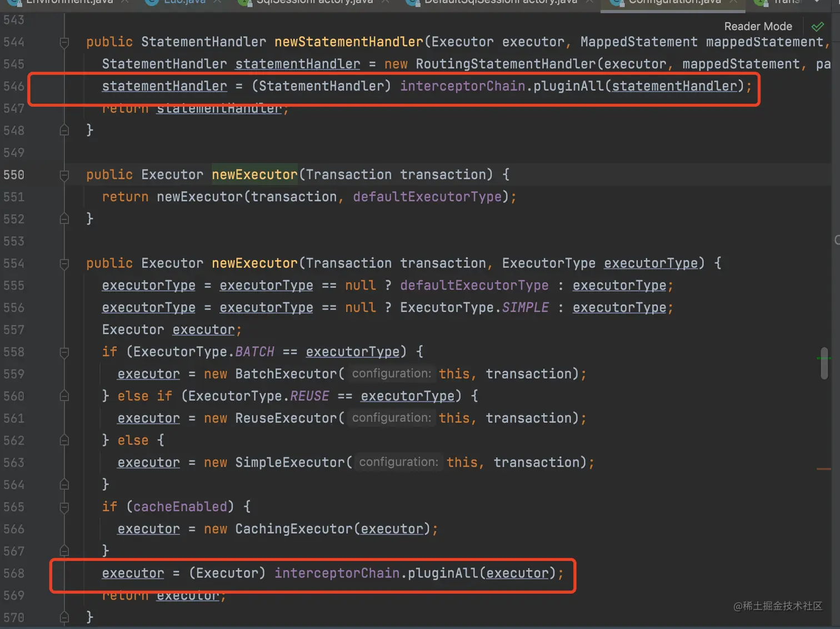Viewport: 840px width, 629px height.
Task: Click the (StatementHandler) cast on line 546
Action: tap(321, 86)
